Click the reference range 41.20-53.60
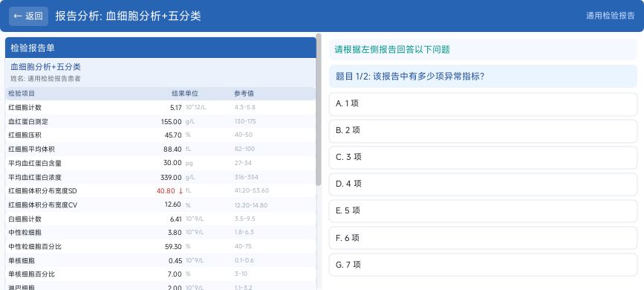Image resolution: width=644 pixels, height=290 pixels. point(252,190)
